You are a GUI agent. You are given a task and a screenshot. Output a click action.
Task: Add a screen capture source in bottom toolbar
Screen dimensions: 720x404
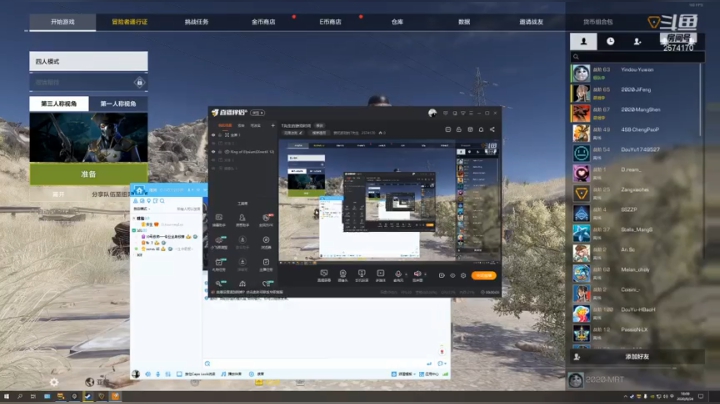pos(324,275)
